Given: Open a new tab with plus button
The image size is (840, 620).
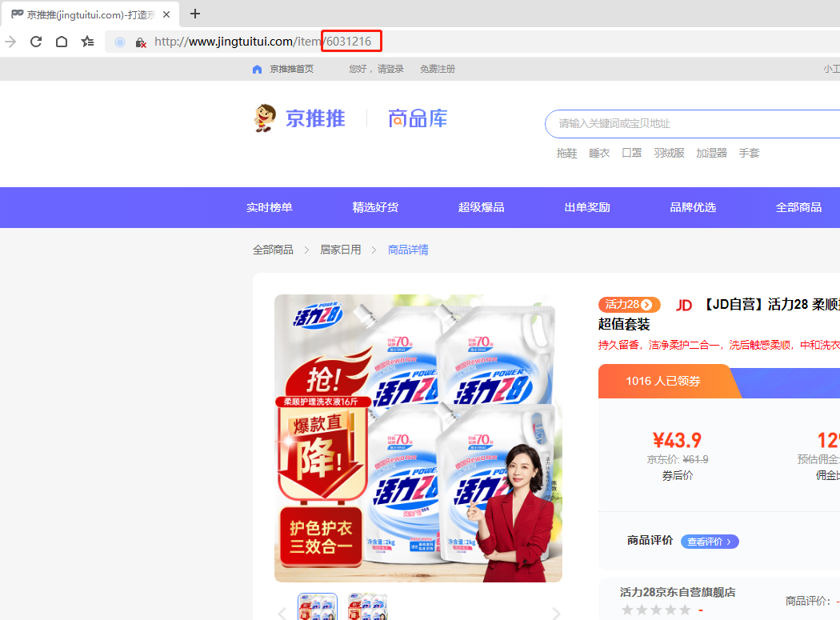Looking at the screenshot, I should [x=195, y=14].
